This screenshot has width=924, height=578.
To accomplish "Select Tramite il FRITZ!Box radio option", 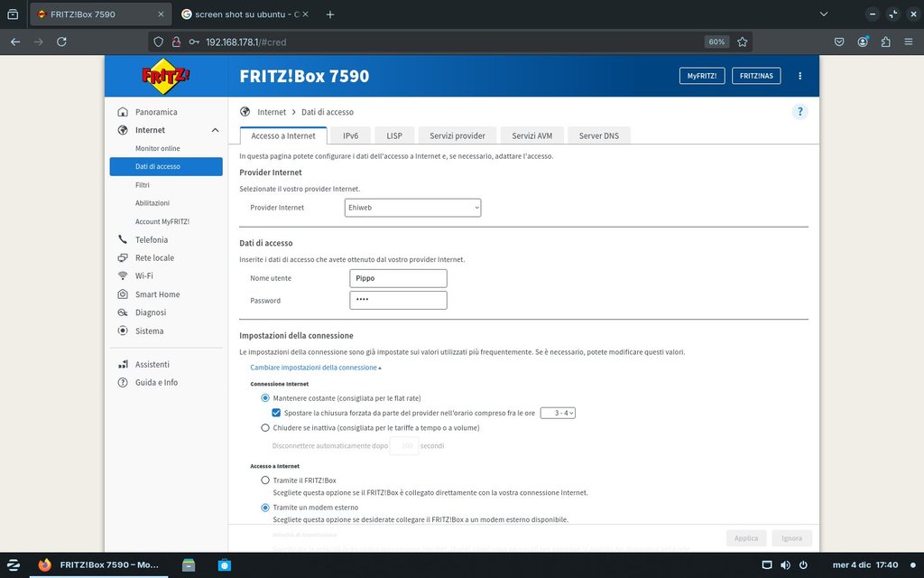I will point(265,480).
